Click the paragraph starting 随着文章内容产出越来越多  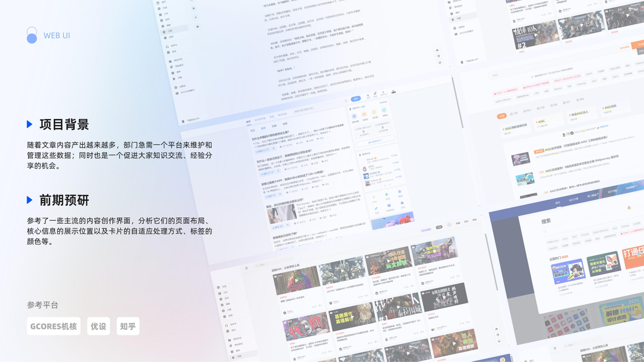point(120,155)
